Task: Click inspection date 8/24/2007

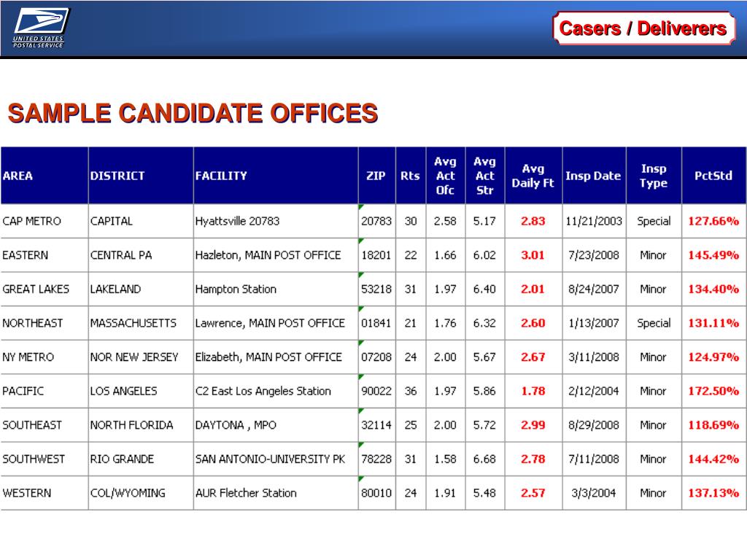Action: coord(594,289)
